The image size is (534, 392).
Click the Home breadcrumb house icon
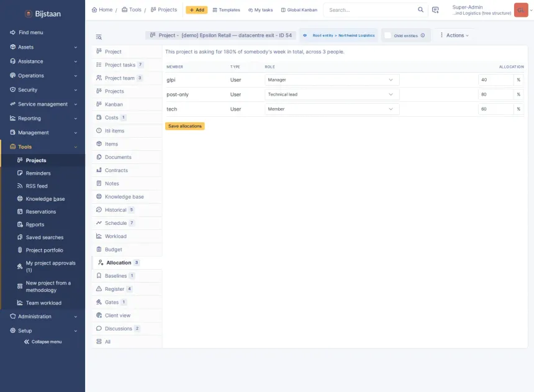tap(94, 10)
